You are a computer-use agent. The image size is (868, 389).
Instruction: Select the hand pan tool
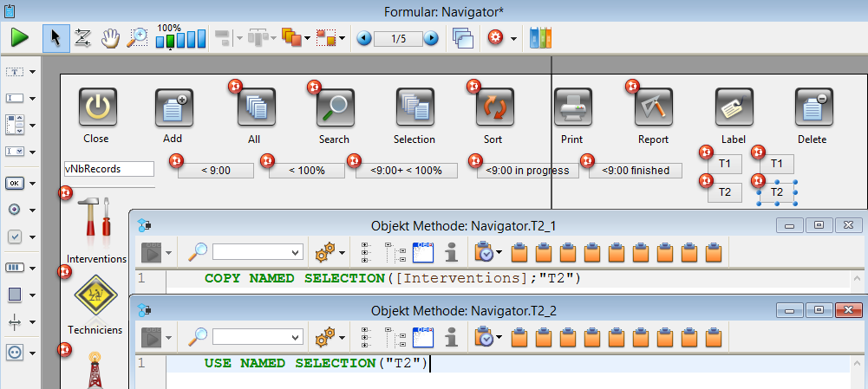pyautogui.click(x=110, y=38)
